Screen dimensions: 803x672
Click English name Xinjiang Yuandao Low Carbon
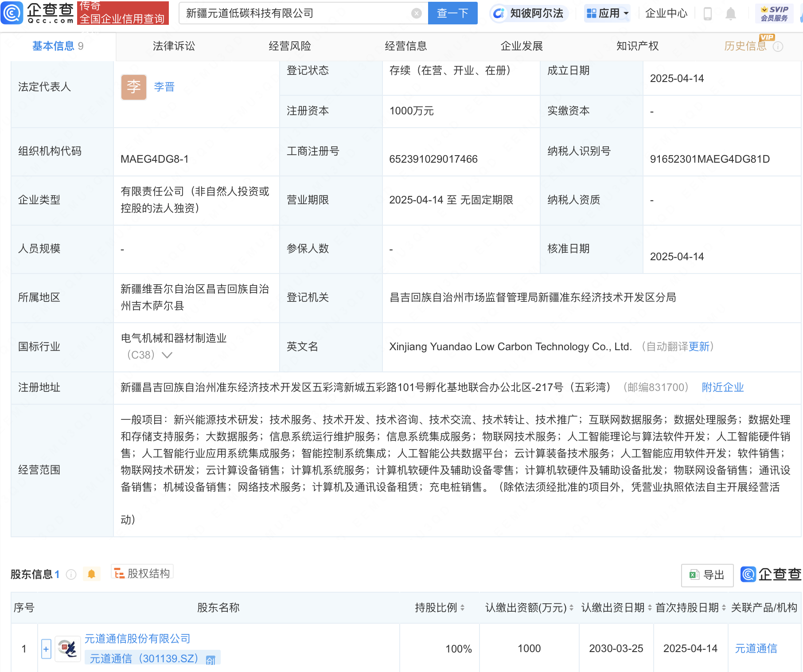tap(511, 347)
